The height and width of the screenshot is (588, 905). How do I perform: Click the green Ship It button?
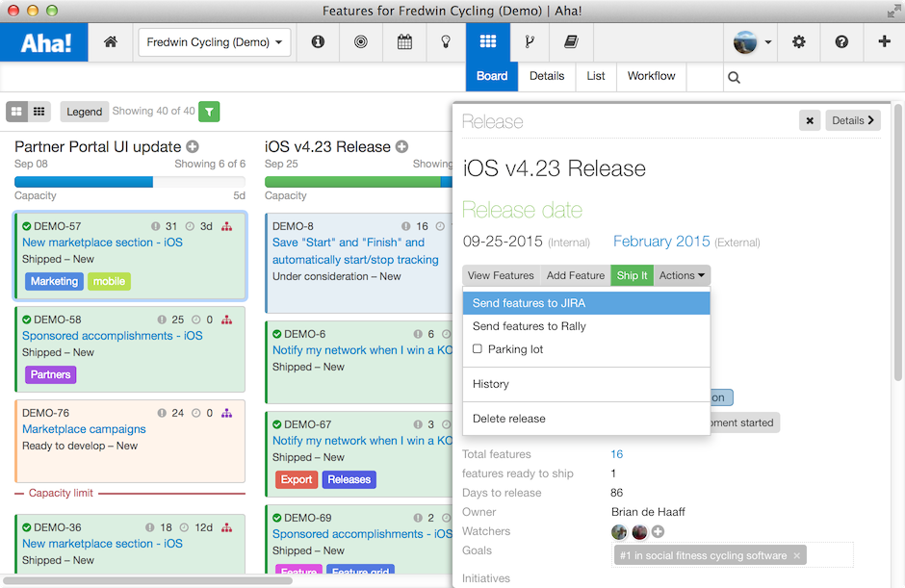tap(632, 275)
